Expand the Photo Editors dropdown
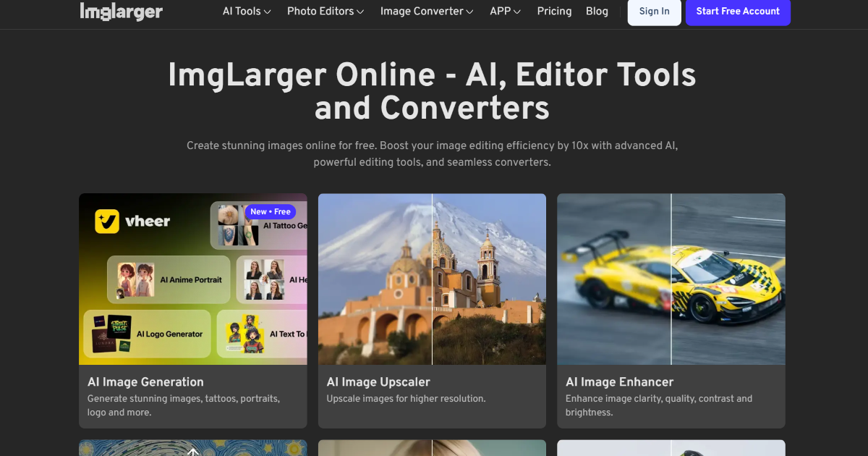The height and width of the screenshot is (456, 868). click(x=325, y=11)
